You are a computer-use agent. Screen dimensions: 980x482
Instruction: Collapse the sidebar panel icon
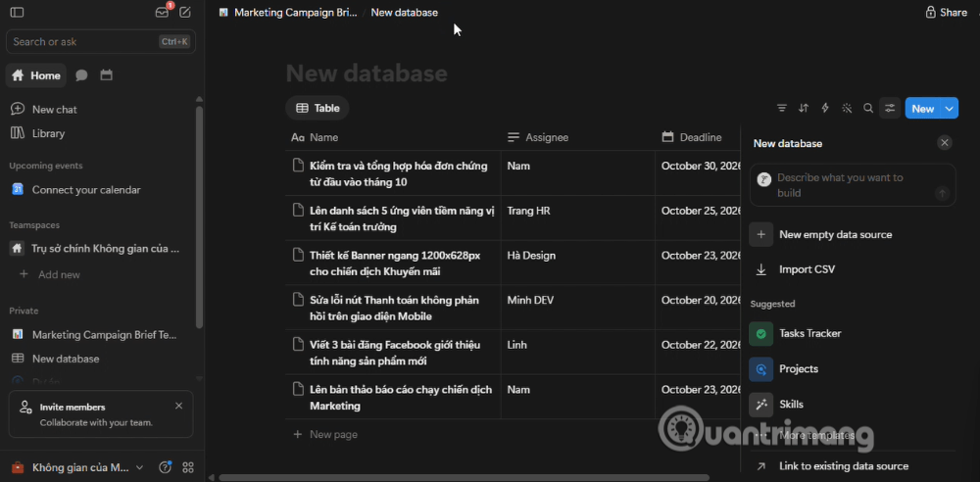[x=18, y=12]
